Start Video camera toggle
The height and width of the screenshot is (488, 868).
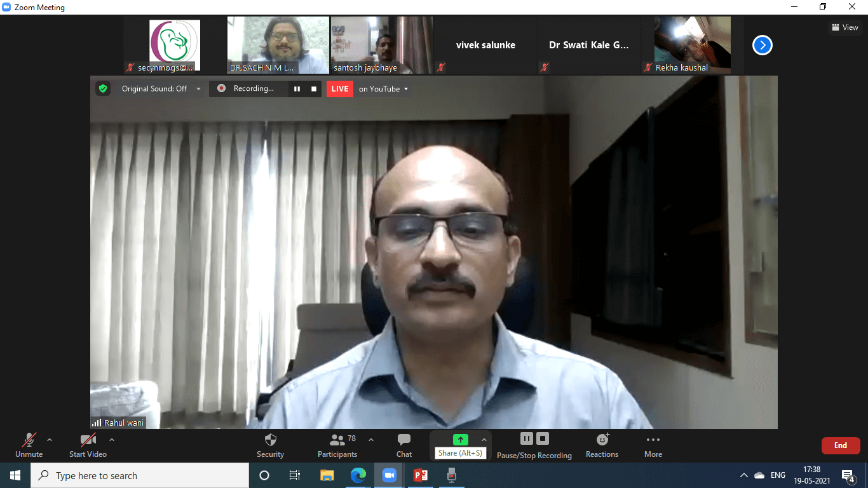click(x=88, y=440)
